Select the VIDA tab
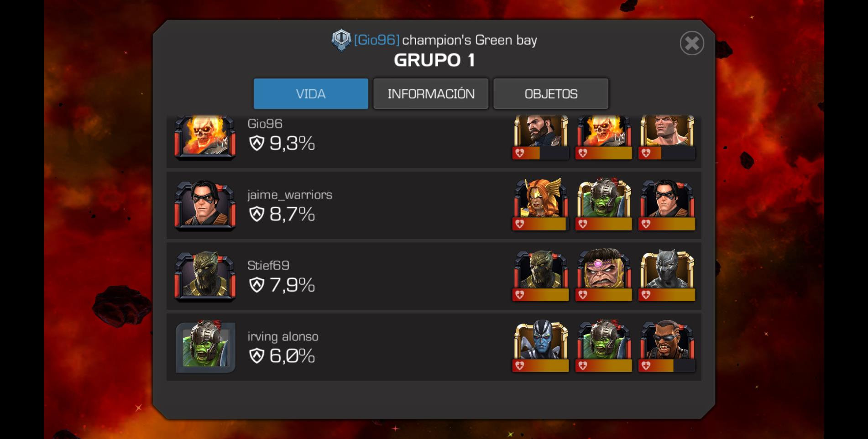 click(311, 94)
